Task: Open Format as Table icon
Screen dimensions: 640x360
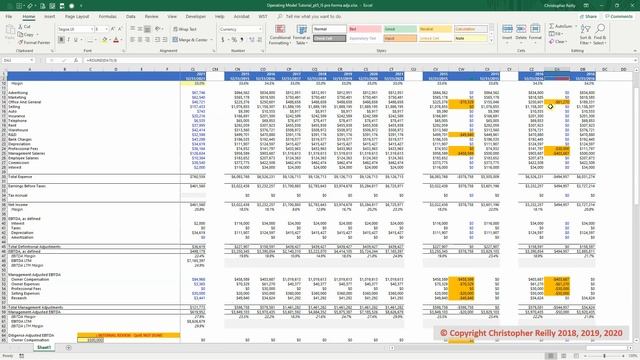Action: click(302, 29)
